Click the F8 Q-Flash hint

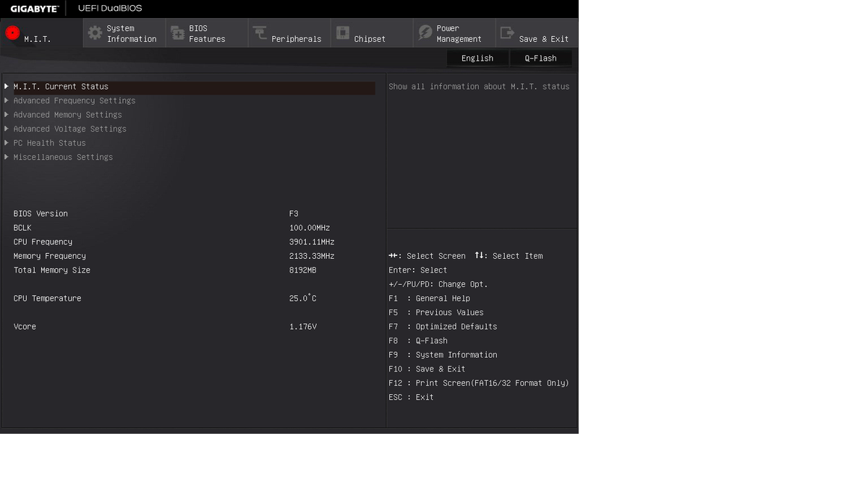(418, 341)
